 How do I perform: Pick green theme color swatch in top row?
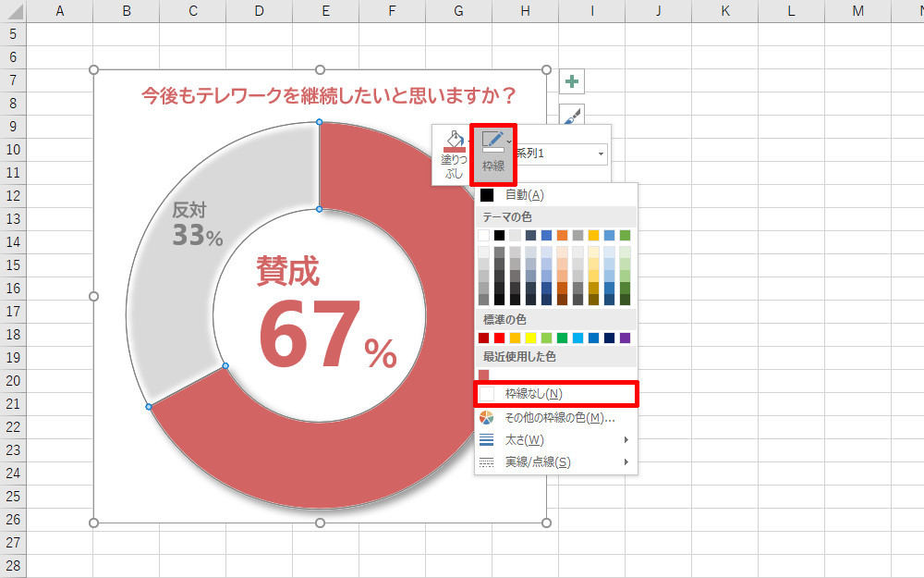coord(625,235)
